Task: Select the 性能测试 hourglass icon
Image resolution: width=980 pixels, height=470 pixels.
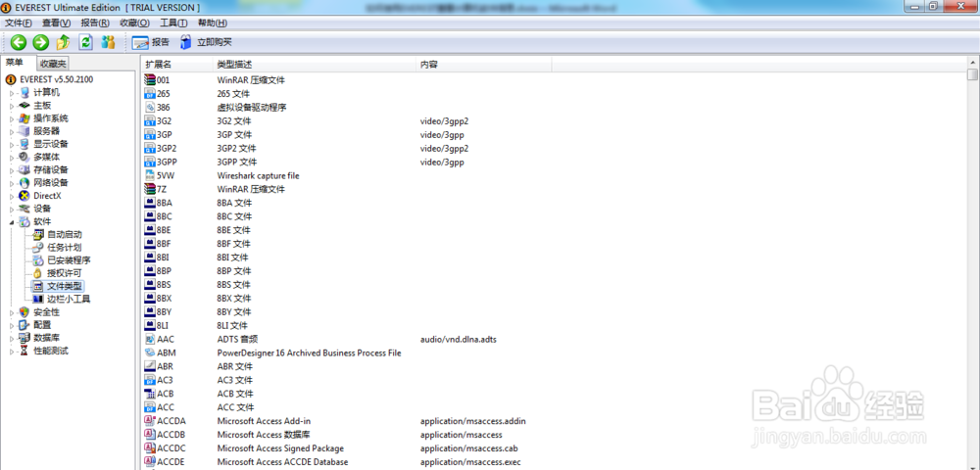Action: click(x=24, y=351)
